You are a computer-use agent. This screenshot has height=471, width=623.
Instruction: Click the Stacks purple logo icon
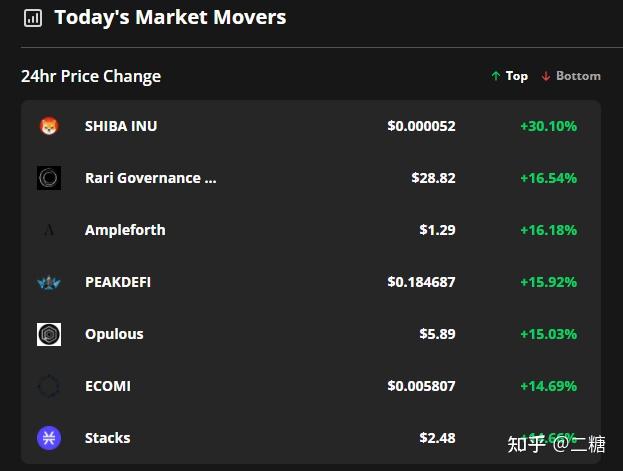(49, 438)
